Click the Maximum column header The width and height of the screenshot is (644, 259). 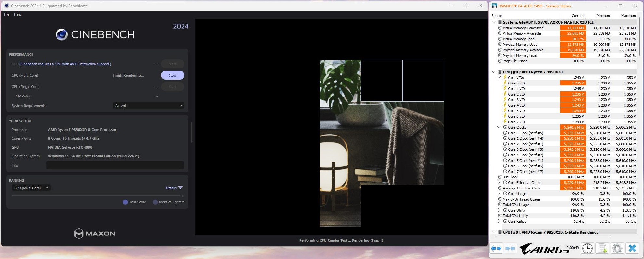[x=628, y=16]
